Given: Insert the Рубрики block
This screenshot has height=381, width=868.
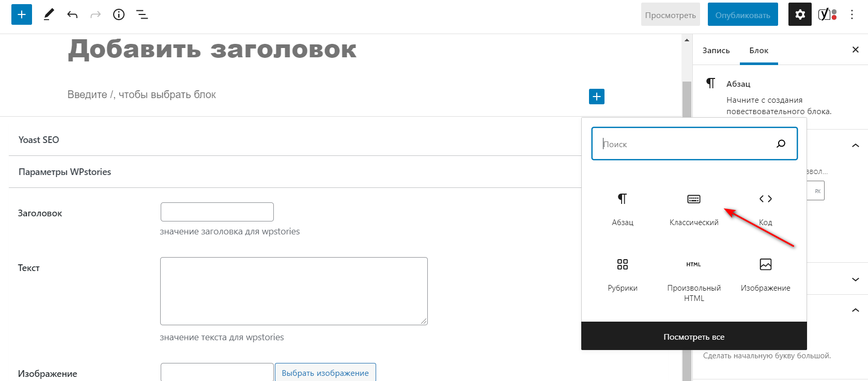Looking at the screenshot, I should pyautogui.click(x=623, y=276).
